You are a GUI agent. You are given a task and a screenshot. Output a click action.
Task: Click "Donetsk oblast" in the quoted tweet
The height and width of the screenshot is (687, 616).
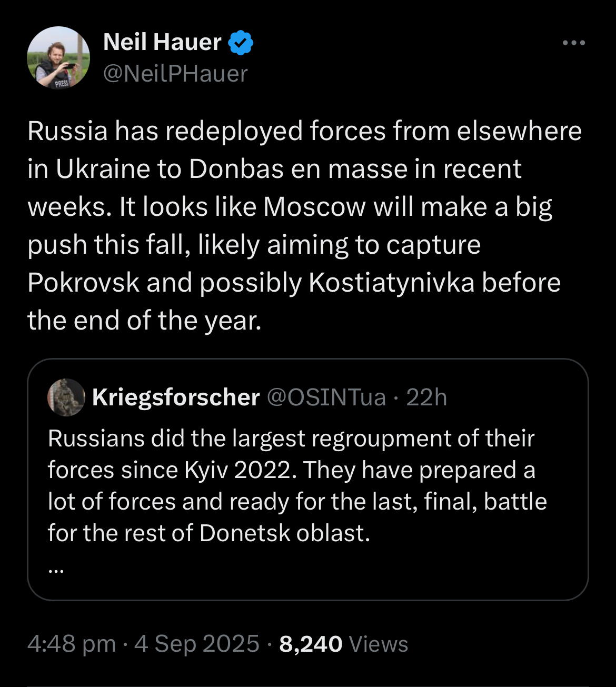tap(285, 533)
